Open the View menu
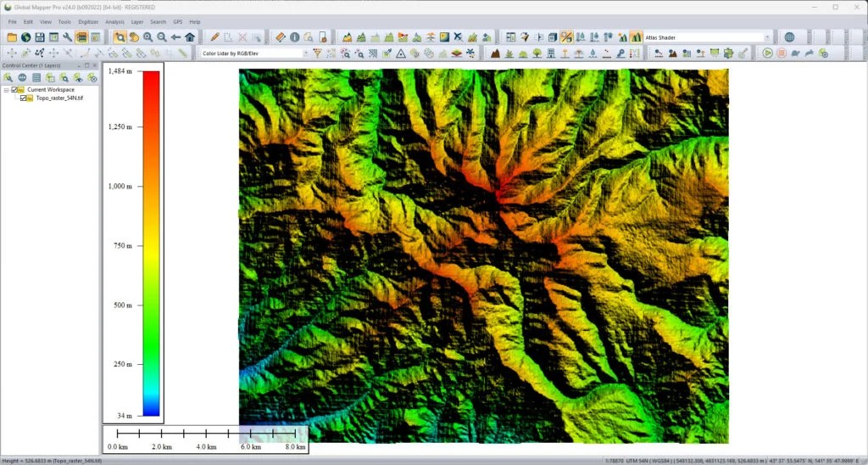Viewport: 868px width, 465px height. (x=46, y=22)
